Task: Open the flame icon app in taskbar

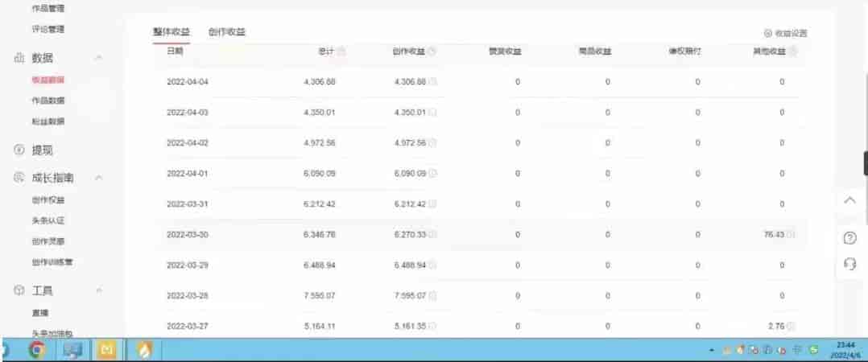Action: pyautogui.click(x=143, y=350)
